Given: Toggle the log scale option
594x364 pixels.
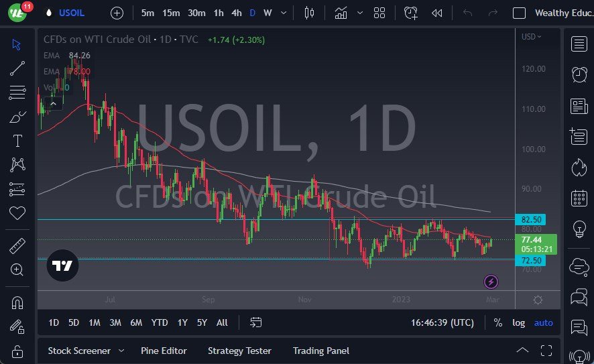Looking at the screenshot, I should 519,322.
